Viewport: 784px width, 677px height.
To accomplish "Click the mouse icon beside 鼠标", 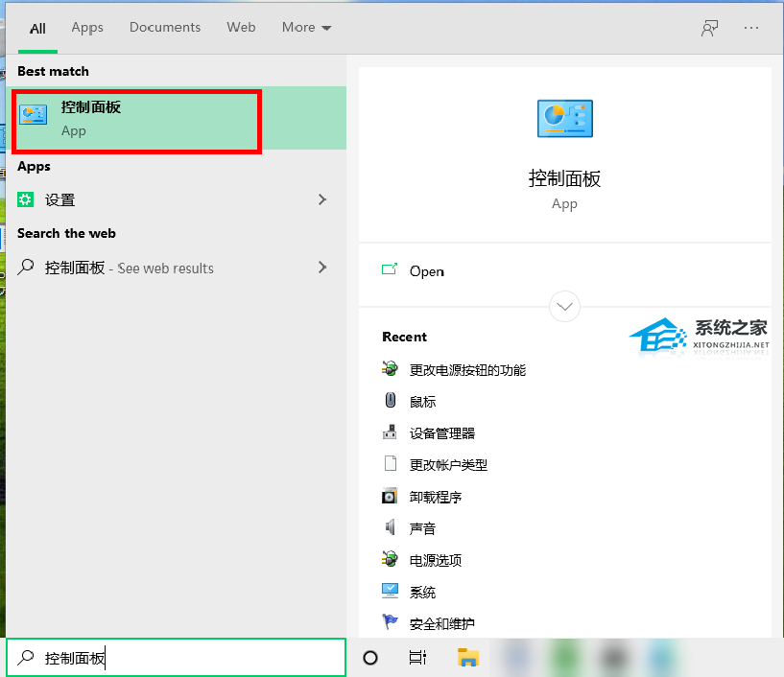I will click(x=390, y=400).
